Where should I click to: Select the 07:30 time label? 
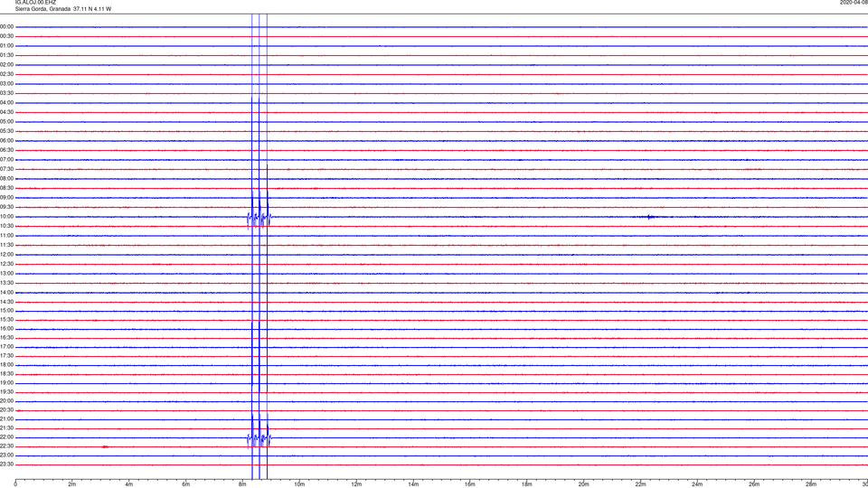click(6, 169)
